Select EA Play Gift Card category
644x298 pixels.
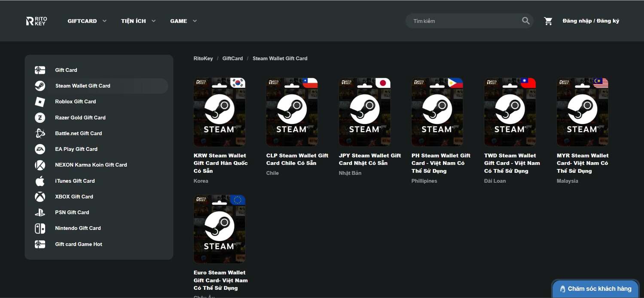tap(76, 149)
